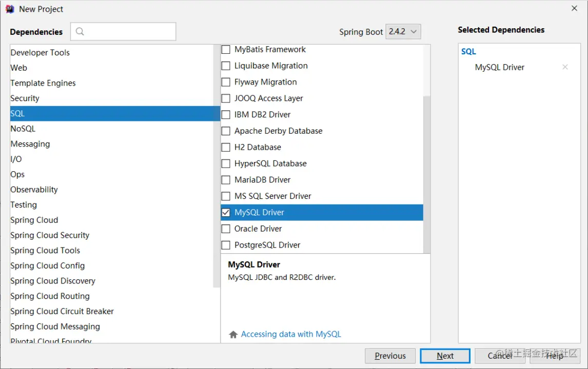Open the Testing category
Image resolution: width=588 pixels, height=369 pixels.
(x=112, y=205)
